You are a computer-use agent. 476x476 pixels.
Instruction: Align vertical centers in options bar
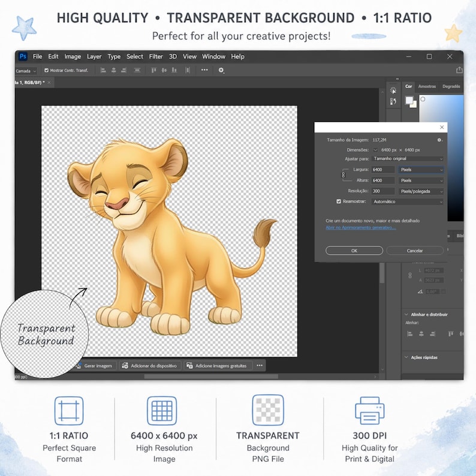pos(164,70)
